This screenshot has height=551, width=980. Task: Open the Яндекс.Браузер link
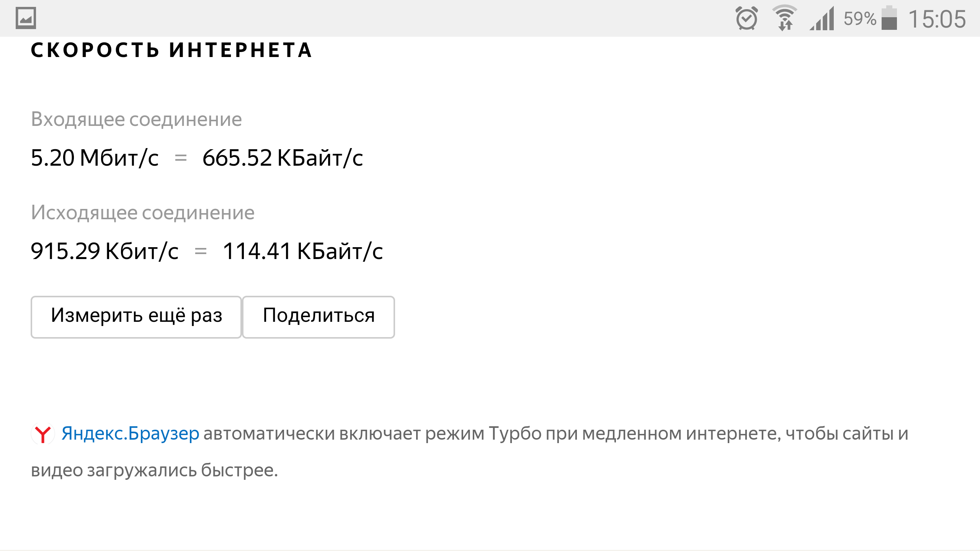click(x=130, y=434)
